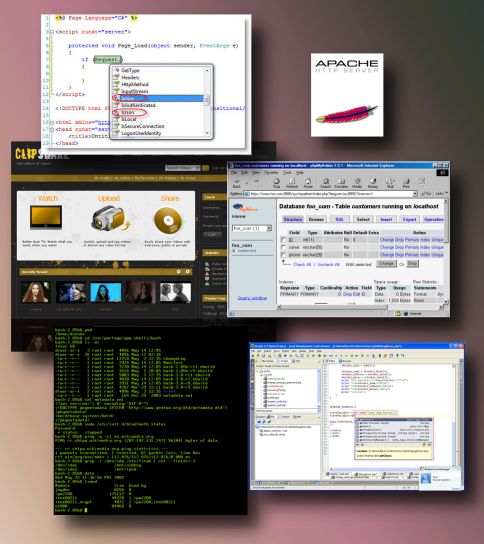
Task: Click the Upload camcorder icon on ClipShare
Action: pyautogui.click(x=110, y=219)
